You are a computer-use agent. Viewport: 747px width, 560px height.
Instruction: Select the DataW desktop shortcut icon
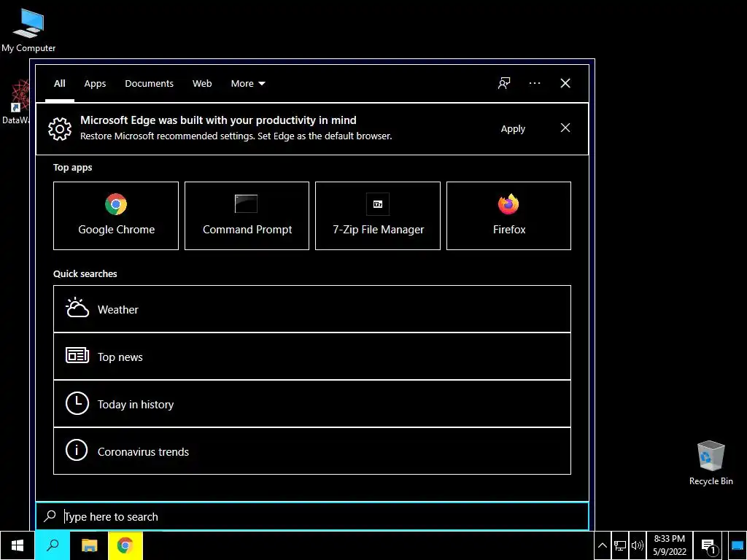click(15, 102)
